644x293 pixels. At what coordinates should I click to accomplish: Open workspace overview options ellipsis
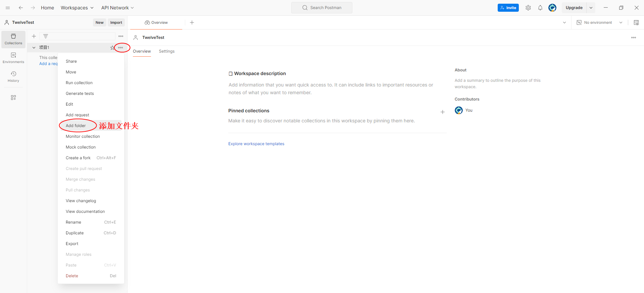coord(634,38)
